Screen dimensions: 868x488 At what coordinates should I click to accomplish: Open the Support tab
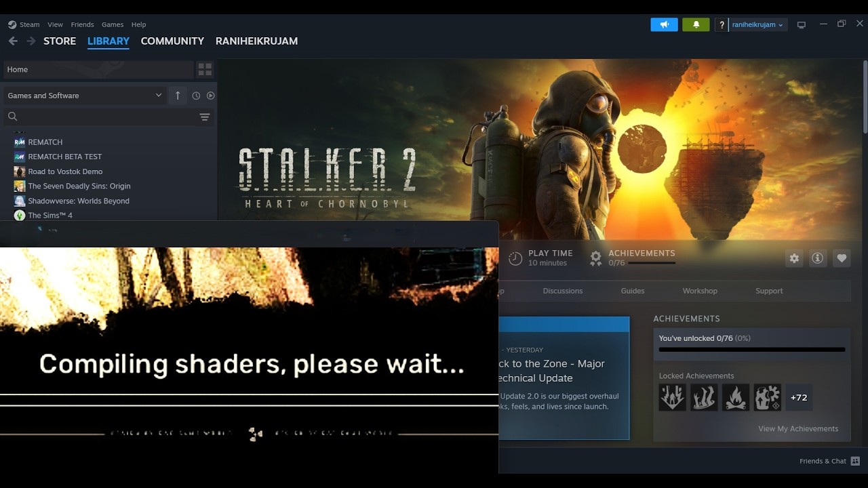[769, 291]
